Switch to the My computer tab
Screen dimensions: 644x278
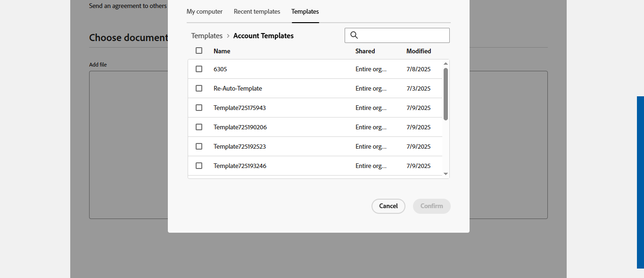click(205, 11)
